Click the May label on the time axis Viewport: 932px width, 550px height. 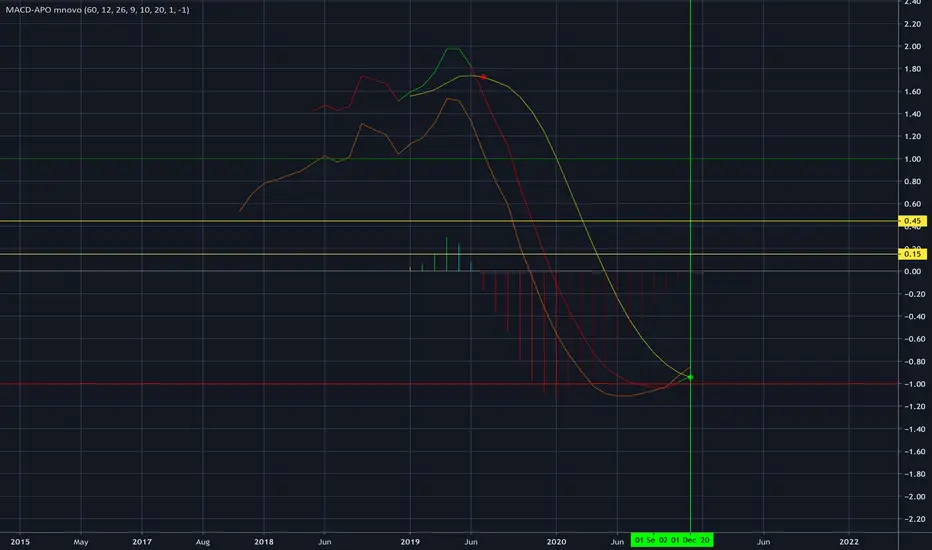[81, 542]
